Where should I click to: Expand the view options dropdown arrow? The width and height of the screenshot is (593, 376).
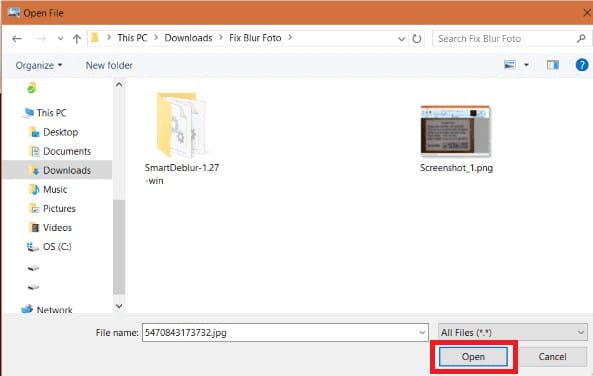coord(526,65)
